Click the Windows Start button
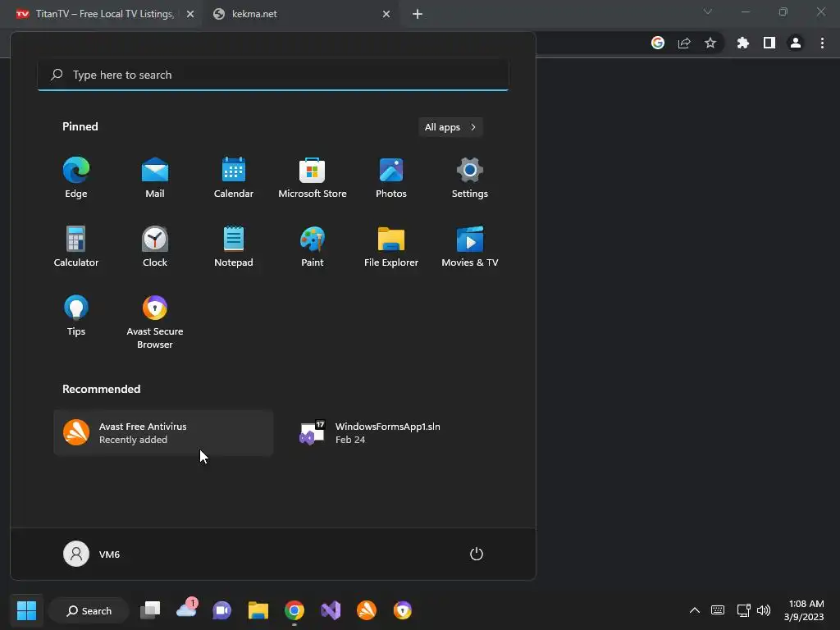The width and height of the screenshot is (840, 630). [x=26, y=610]
